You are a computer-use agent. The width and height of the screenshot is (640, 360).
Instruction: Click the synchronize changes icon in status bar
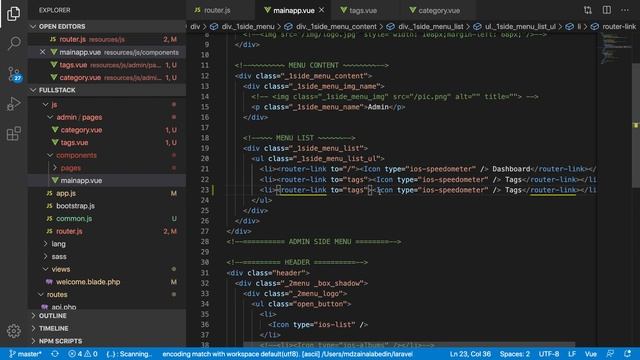coord(55,354)
